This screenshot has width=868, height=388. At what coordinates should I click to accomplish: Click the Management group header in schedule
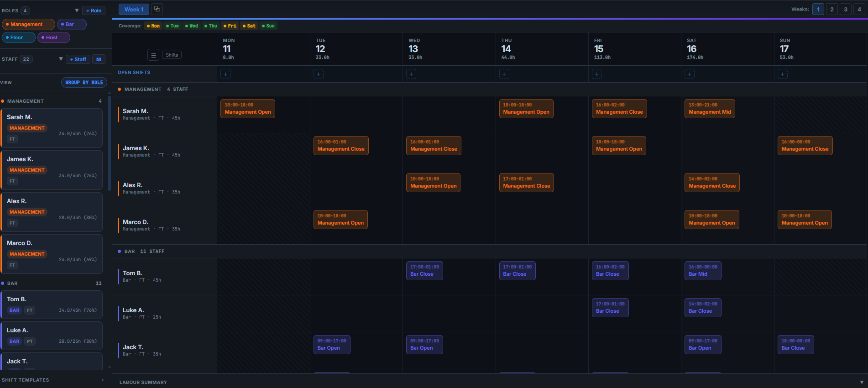(490, 89)
